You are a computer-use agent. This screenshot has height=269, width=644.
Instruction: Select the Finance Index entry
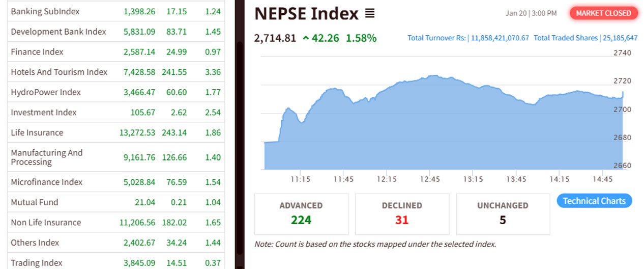pyautogui.click(x=37, y=51)
